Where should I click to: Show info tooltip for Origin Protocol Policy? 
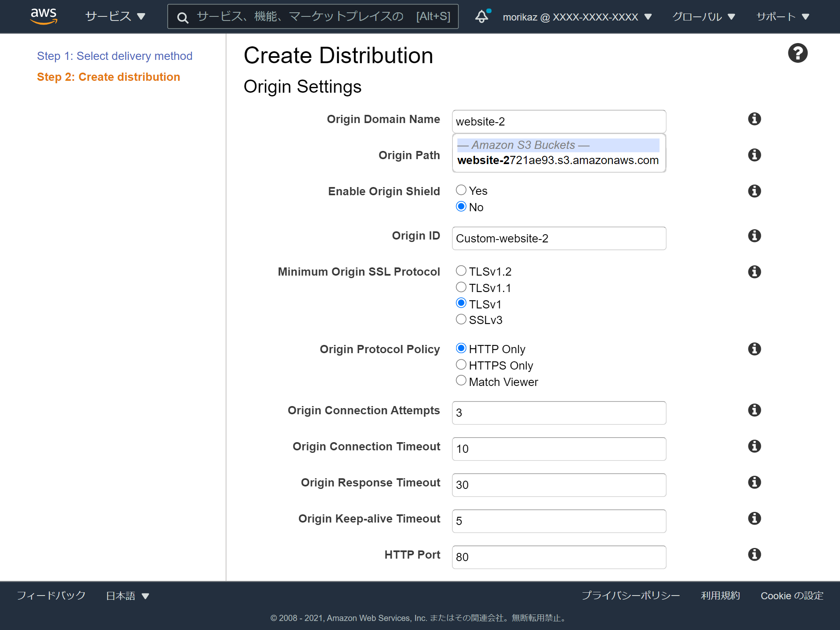(x=754, y=349)
